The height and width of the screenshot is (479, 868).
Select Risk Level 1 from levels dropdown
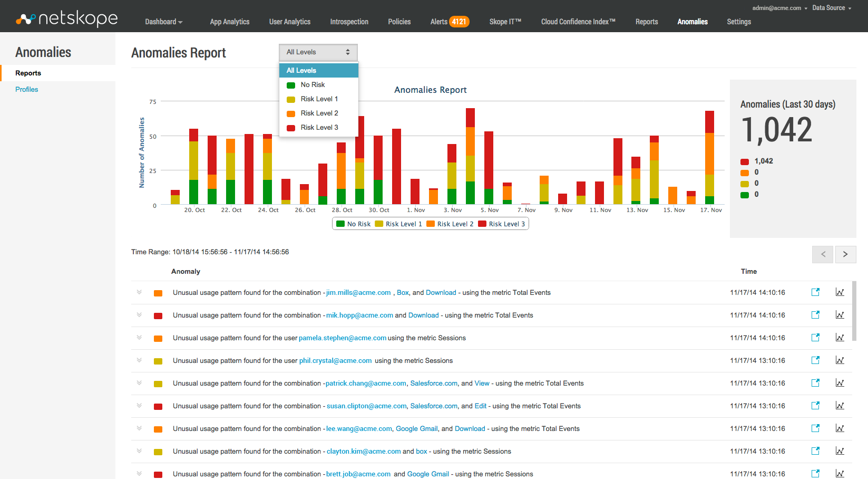point(319,99)
